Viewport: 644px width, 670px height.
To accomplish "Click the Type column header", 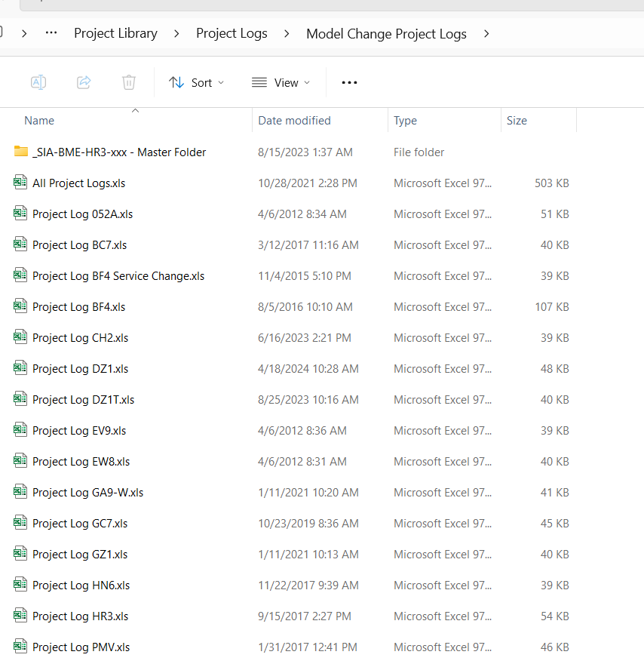I will tap(405, 121).
